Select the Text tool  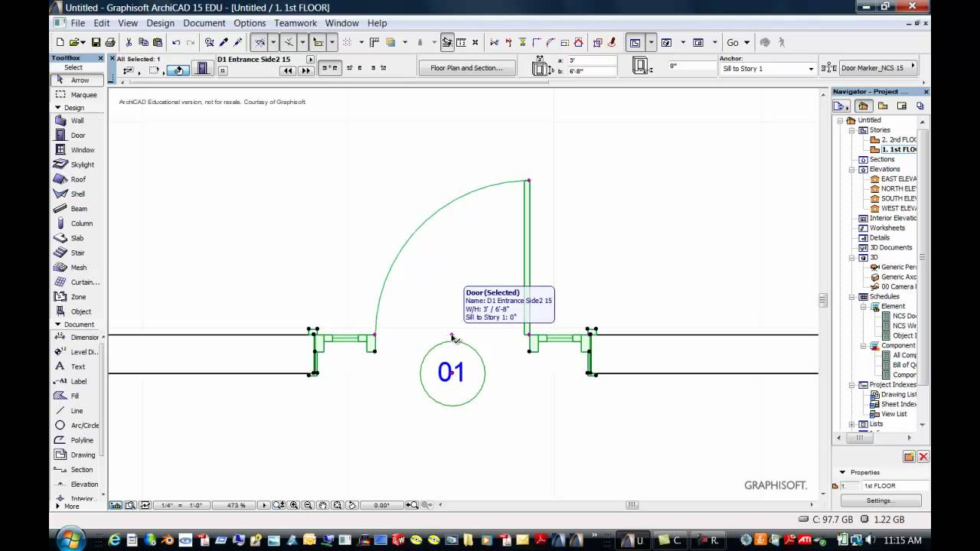[77, 367]
